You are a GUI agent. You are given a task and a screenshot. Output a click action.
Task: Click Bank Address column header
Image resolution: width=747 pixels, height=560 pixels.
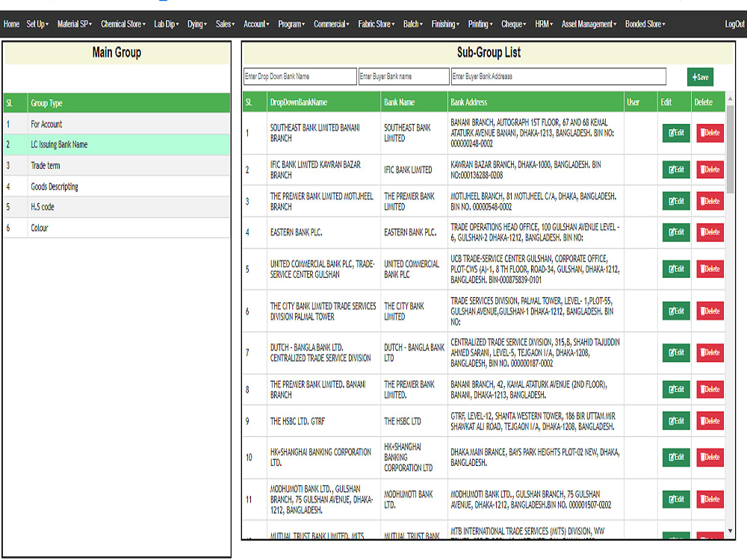(x=536, y=102)
